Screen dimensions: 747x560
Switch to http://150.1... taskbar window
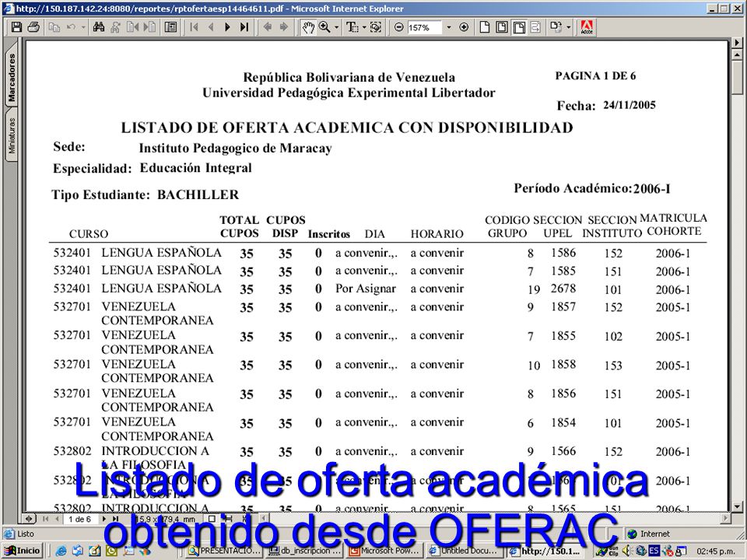tap(545, 551)
